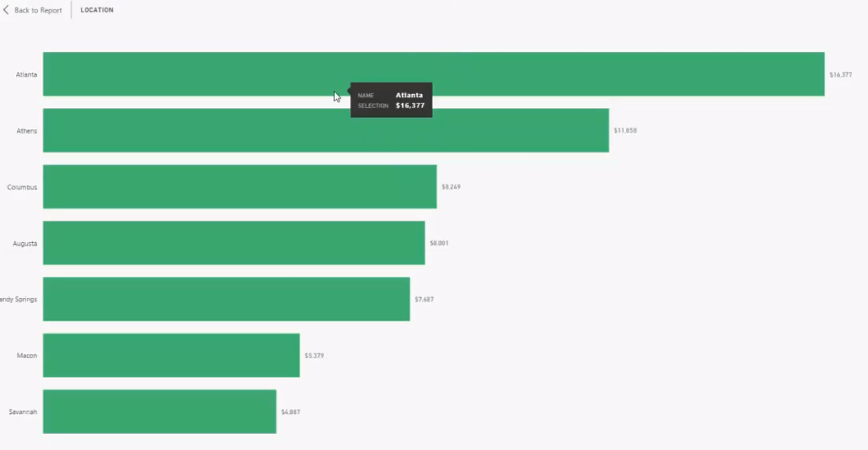Select the Savannah bar
This screenshot has height=450, width=868.
point(160,412)
